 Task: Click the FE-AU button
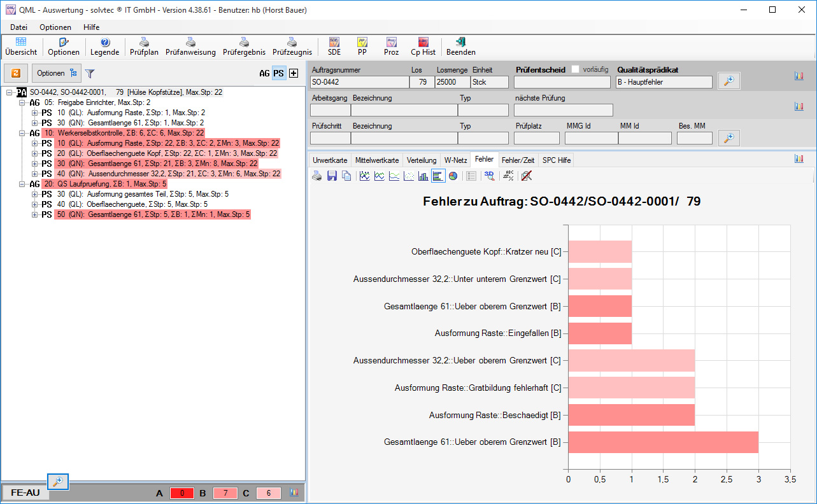point(25,493)
